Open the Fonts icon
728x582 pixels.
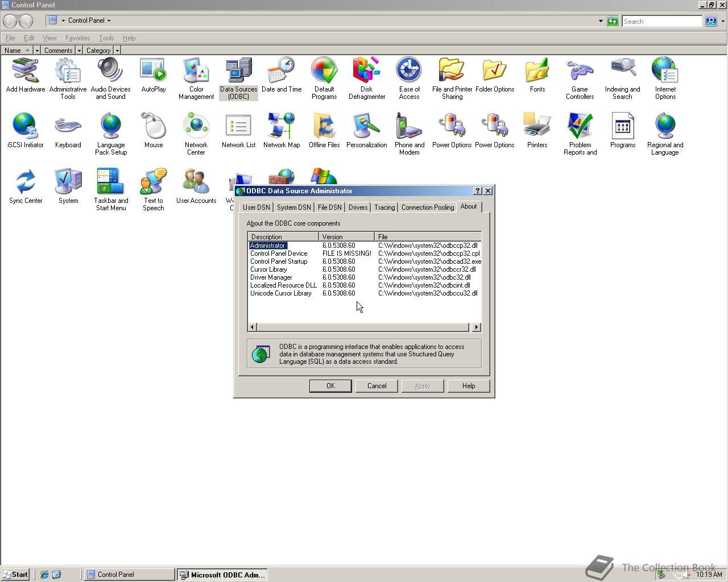[537, 76]
